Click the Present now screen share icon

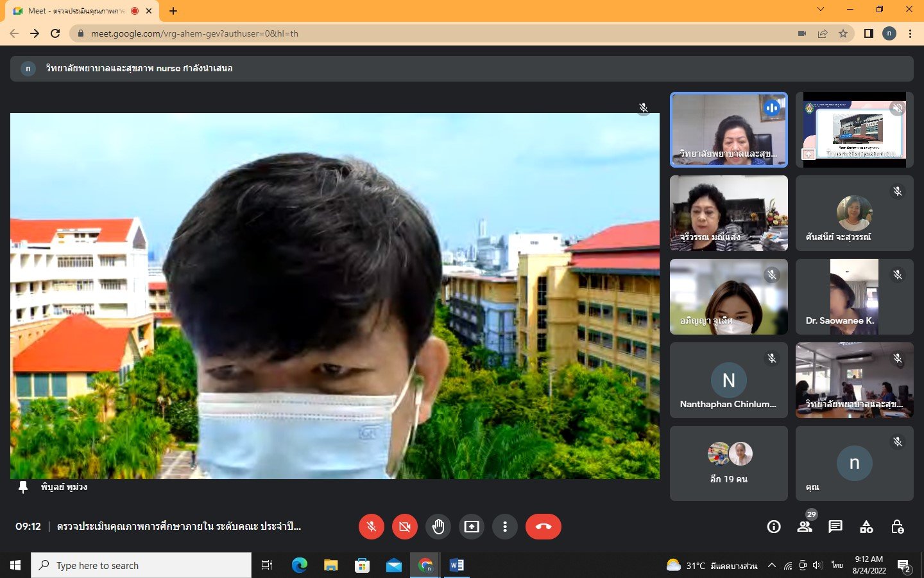(472, 527)
